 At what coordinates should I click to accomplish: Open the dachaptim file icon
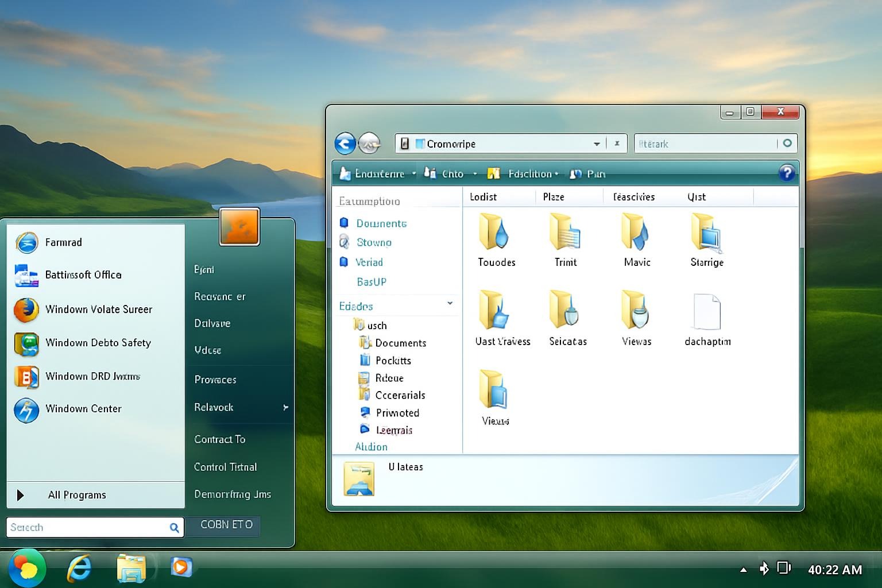pyautogui.click(x=707, y=312)
